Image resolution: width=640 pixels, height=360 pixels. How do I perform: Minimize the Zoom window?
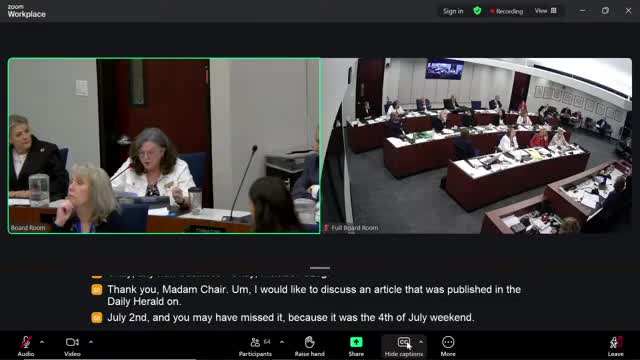pyautogui.click(x=582, y=11)
